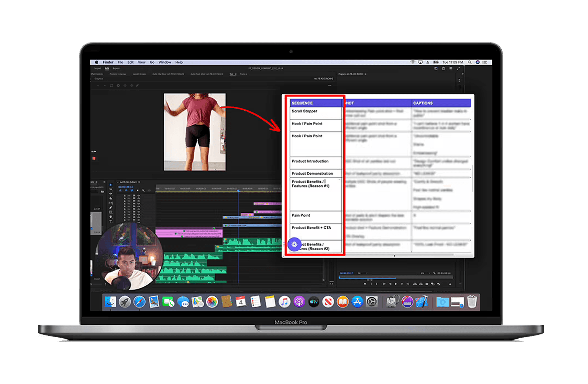
Task: Click the Export Frame camera icon
Action: pos(427,284)
